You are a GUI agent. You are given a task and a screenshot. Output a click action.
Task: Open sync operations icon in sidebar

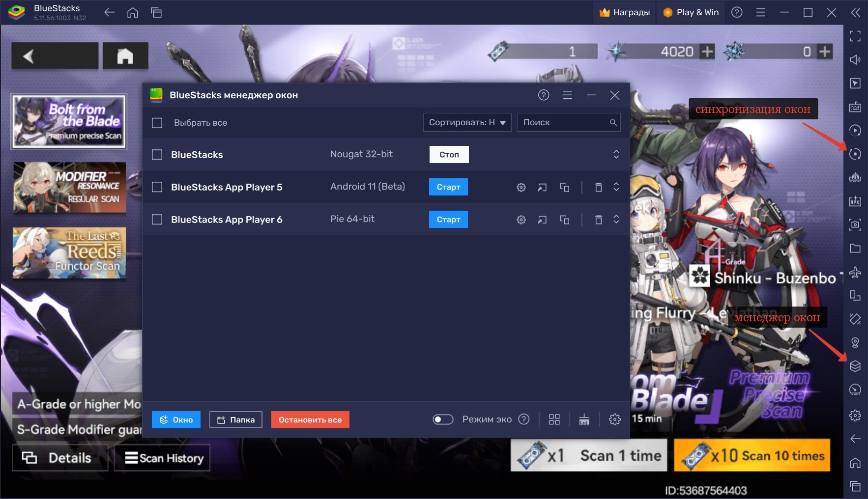(855, 154)
